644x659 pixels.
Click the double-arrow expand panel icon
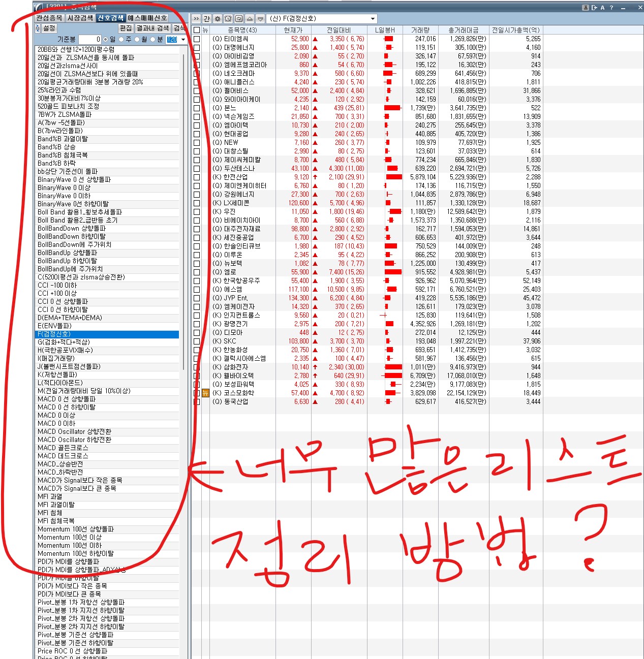tap(196, 19)
